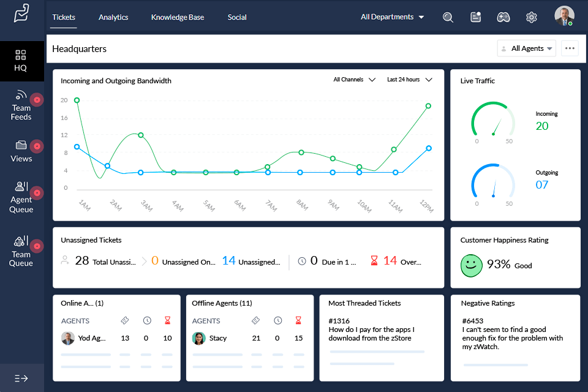Open the Social tab
Viewport: 588px width, 392px height.
pyautogui.click(x=237, y=17)
